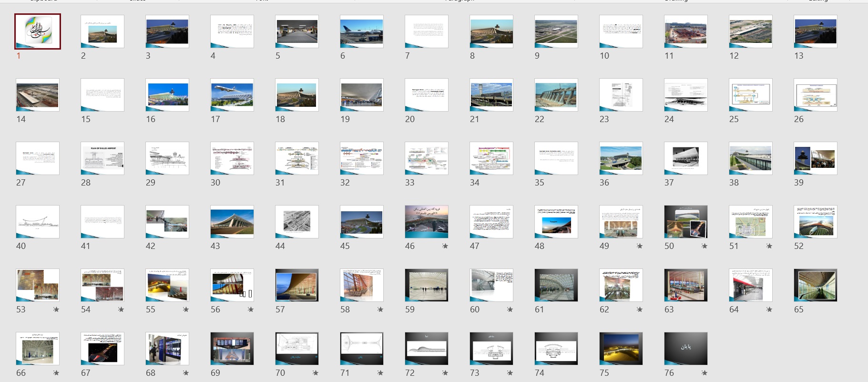868x382 pixels.
Task: Click the star icon next to slide 66
Action: click(x=56, y=373)
